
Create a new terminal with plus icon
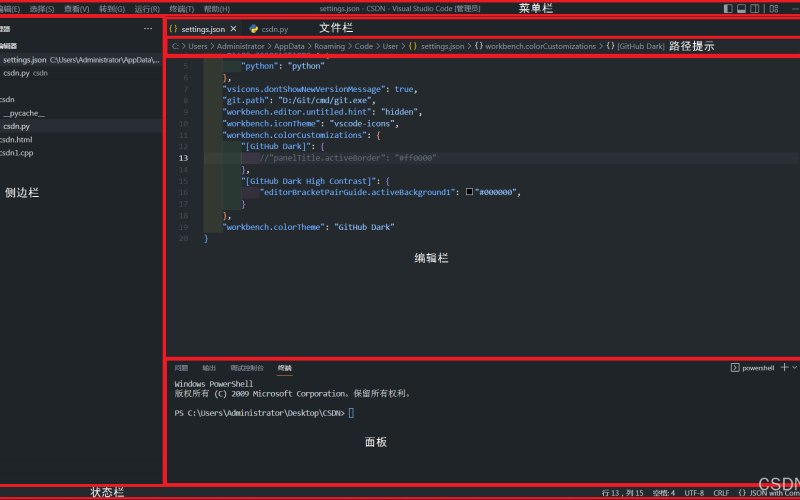784,367
